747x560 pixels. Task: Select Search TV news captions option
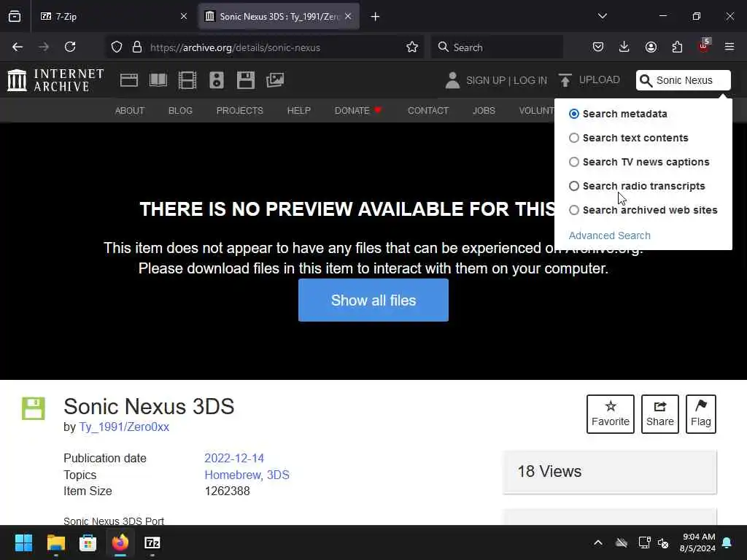(x=574, y=162)
